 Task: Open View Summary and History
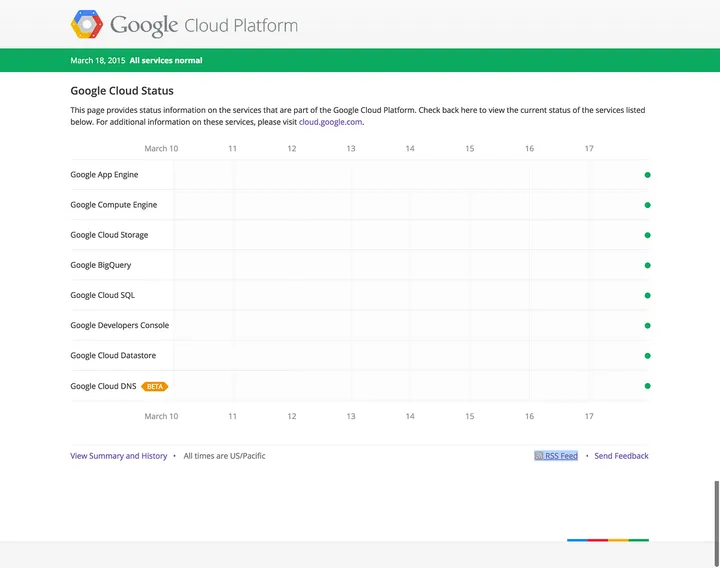118,456
